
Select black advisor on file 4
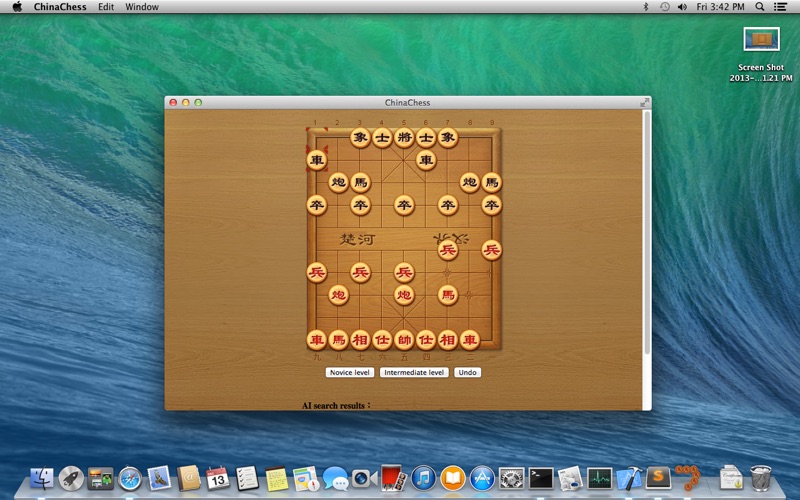[382, 138]
